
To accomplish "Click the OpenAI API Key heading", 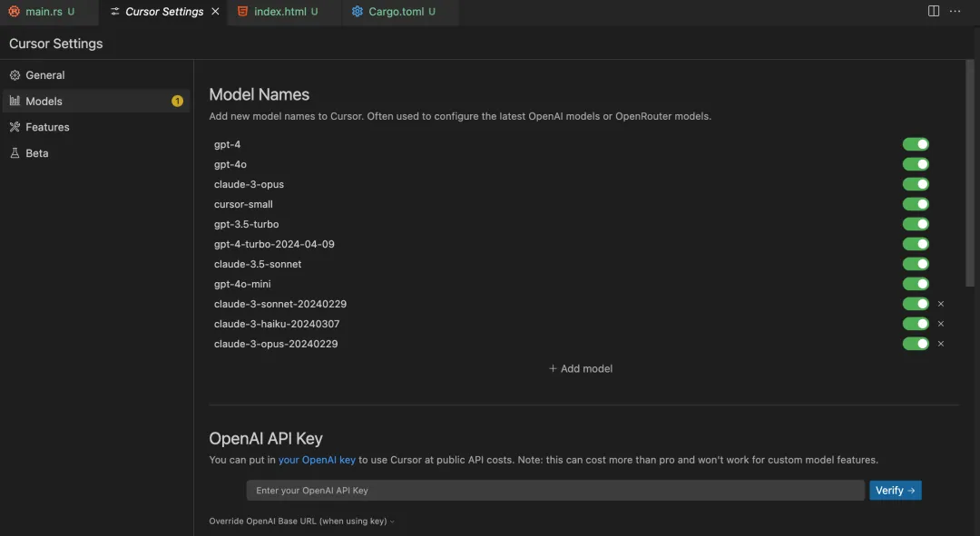I will coord(266,439).
